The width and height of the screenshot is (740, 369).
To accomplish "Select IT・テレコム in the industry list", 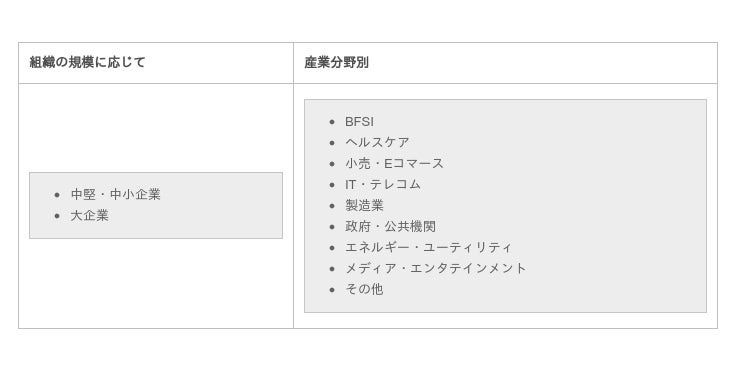I will 383,184.
